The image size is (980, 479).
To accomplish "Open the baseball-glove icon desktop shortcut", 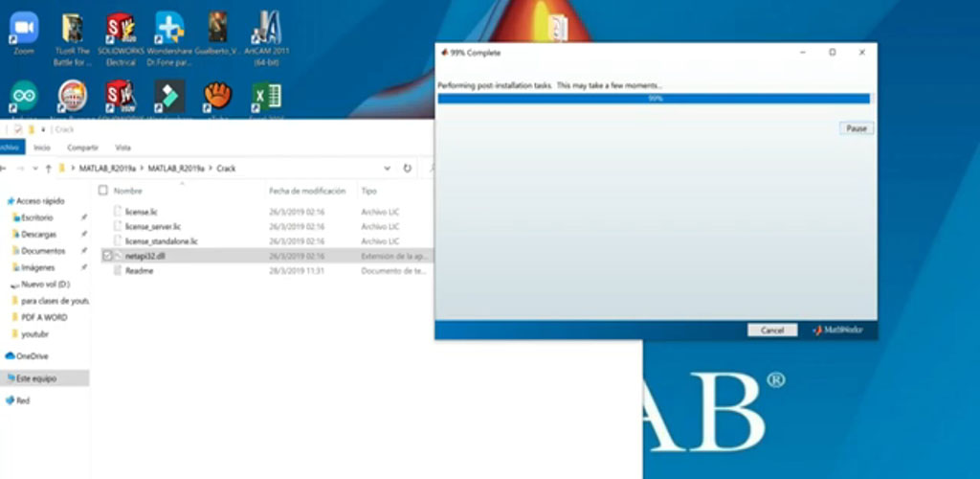I will (x=217, y=97).
